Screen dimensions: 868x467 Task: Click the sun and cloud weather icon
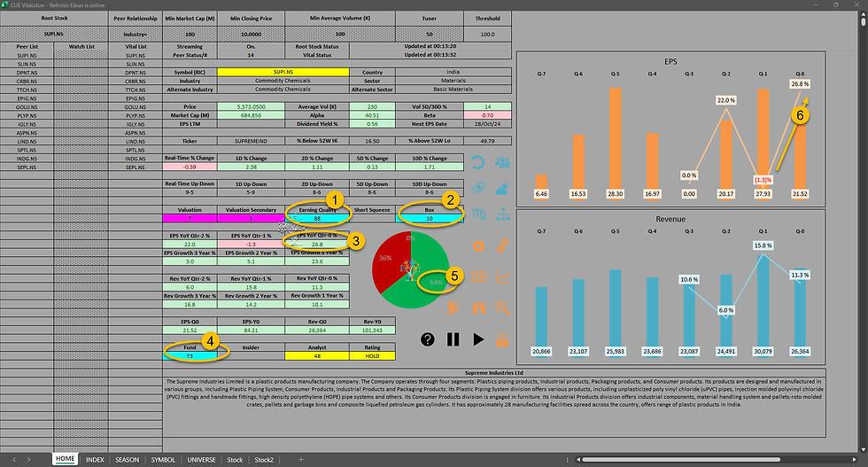click(503, 189)
